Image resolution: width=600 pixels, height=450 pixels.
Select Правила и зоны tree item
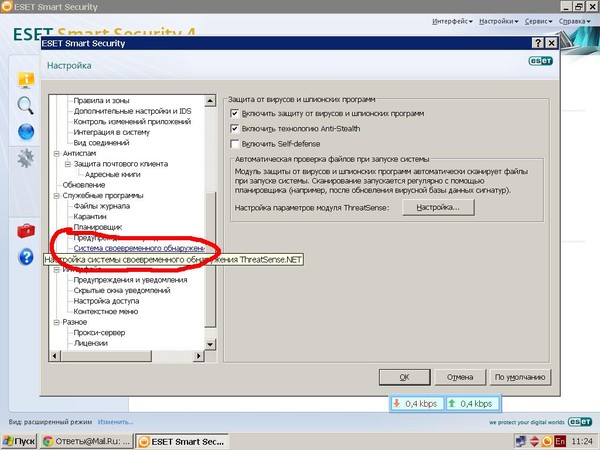[101, 101]
